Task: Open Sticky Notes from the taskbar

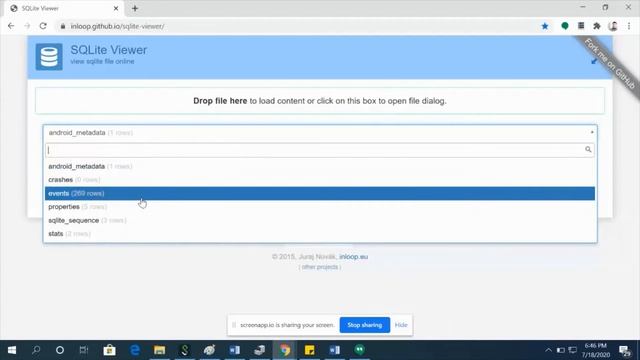Action: (309, 350)
